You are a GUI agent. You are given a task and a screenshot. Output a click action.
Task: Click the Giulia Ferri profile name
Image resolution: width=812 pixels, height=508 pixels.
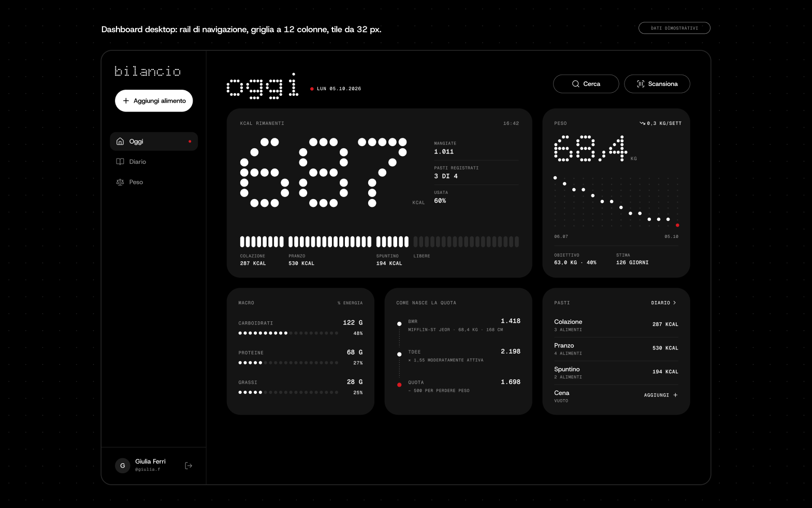150,461
